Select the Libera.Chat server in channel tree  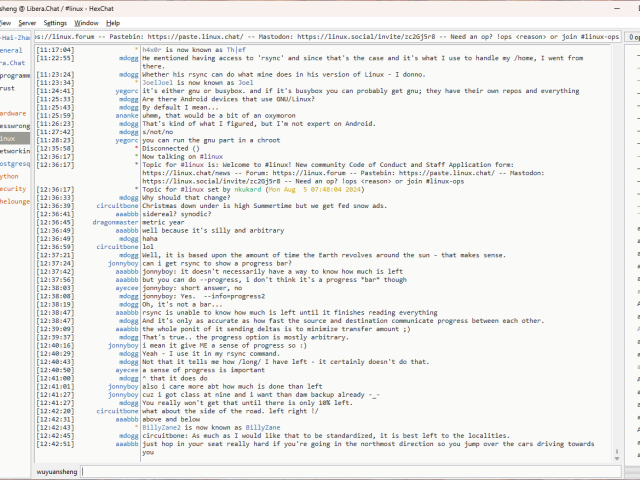click(13, 62)
